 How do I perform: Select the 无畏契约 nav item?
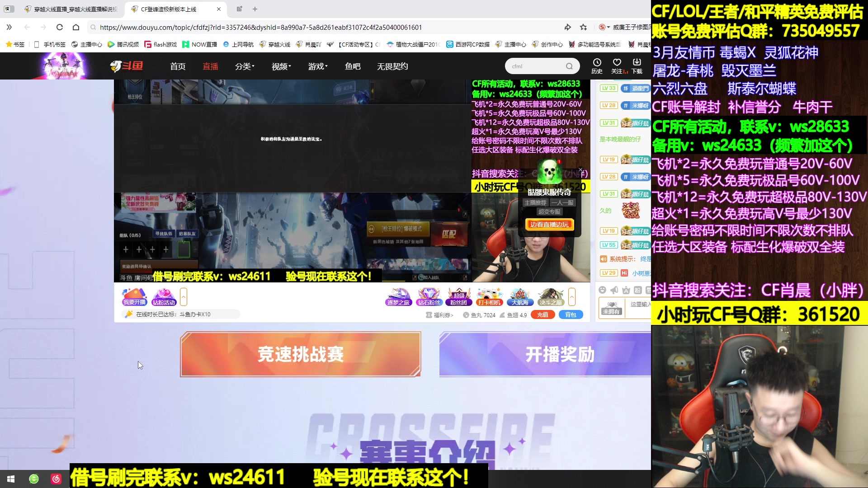(392, 66)
